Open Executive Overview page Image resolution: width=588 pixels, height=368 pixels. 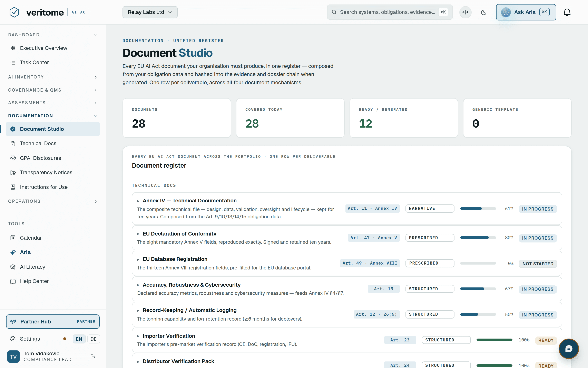click(53, 48)
